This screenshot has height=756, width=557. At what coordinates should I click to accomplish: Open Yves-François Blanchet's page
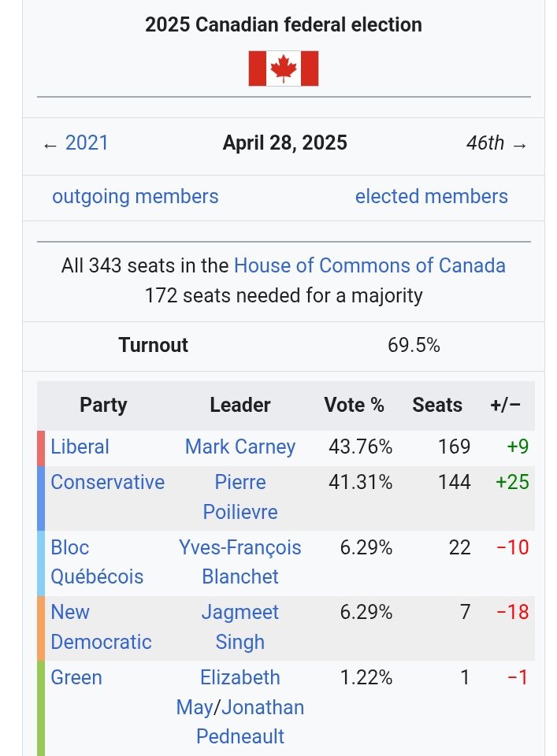pyautogui.click(x=240, y=562)
